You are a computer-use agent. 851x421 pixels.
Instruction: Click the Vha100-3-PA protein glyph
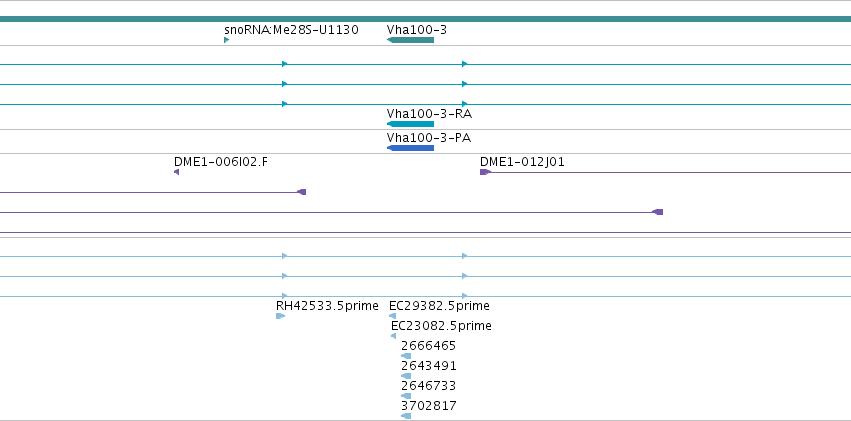click(410, 148)
